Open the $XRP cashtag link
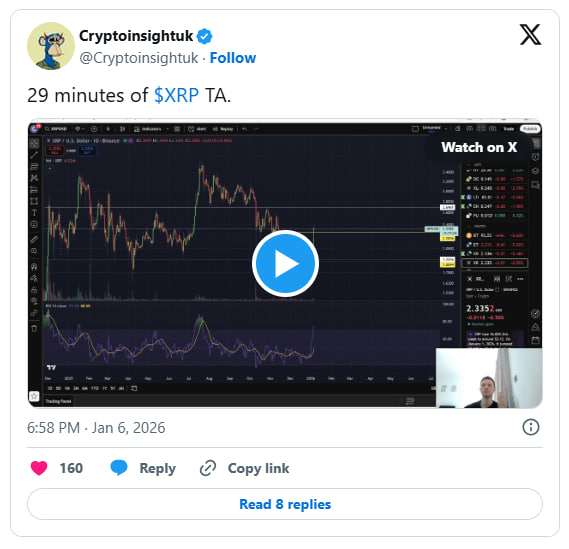The image size is (569, 549). 176,96
